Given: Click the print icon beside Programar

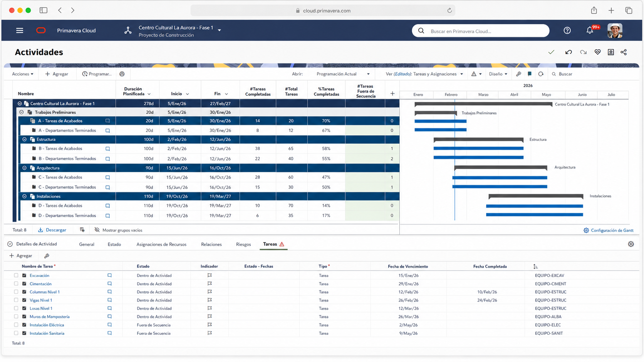Looking at the screenshot, I should 122,74.
